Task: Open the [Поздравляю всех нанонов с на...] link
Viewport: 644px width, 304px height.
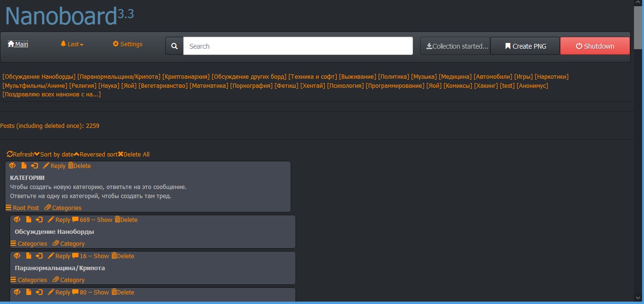Action: pos(52,94)
